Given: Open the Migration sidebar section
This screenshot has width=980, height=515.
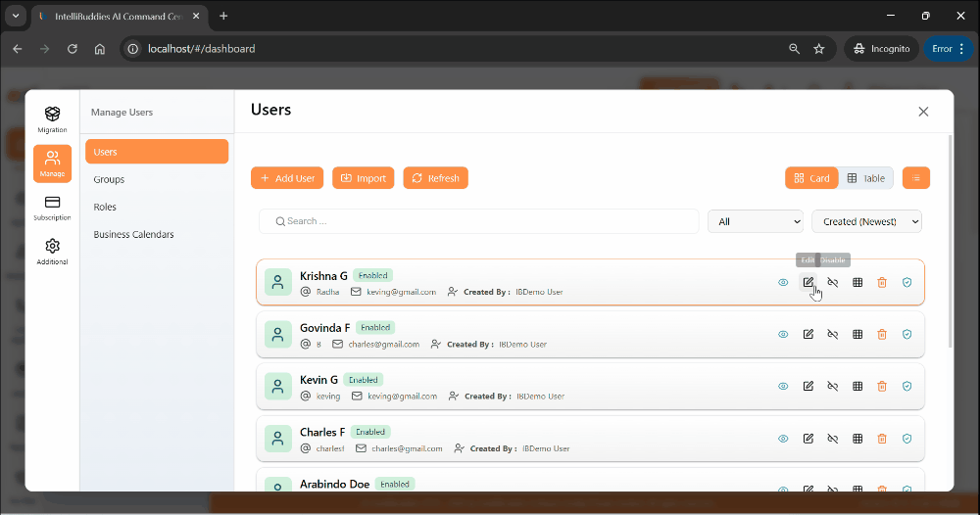Looking at the screenshot, I should point(52,119).
